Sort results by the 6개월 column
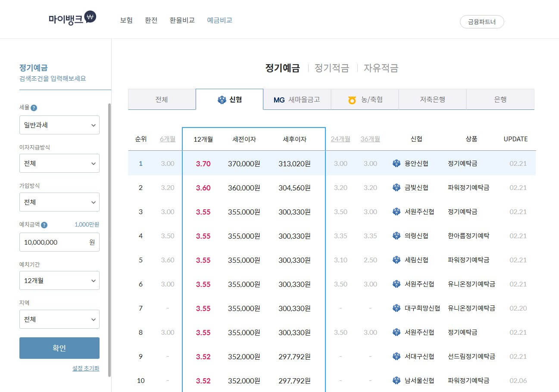Viewport: 559px width, 392px height. point(168,139)
